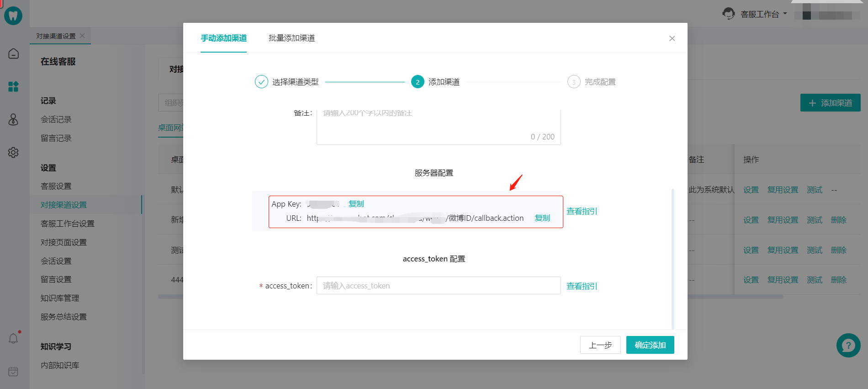Click step 1 选择渠道类型 check circle

click(261, 82)
